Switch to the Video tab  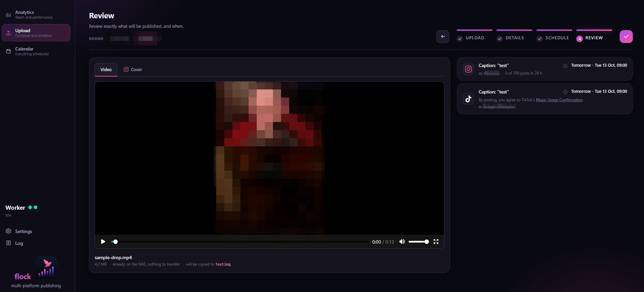point(106,69)
